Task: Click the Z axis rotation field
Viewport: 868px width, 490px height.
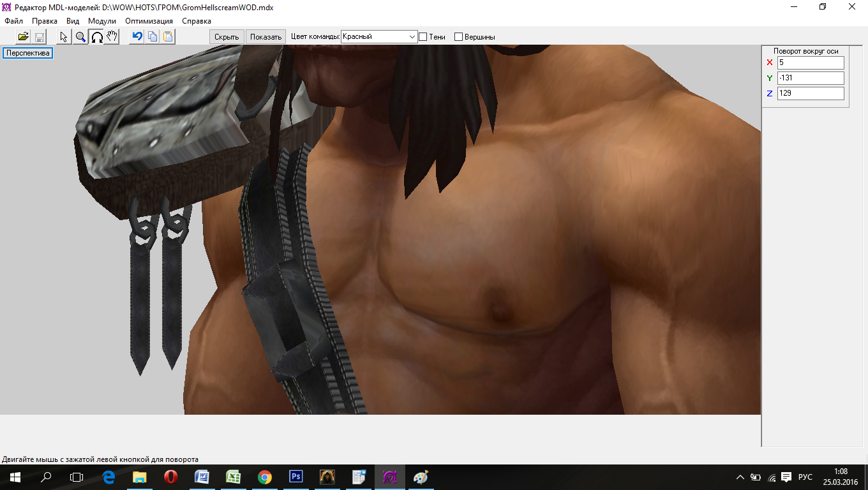Action: pyautogui.click(x=811, y=93)
